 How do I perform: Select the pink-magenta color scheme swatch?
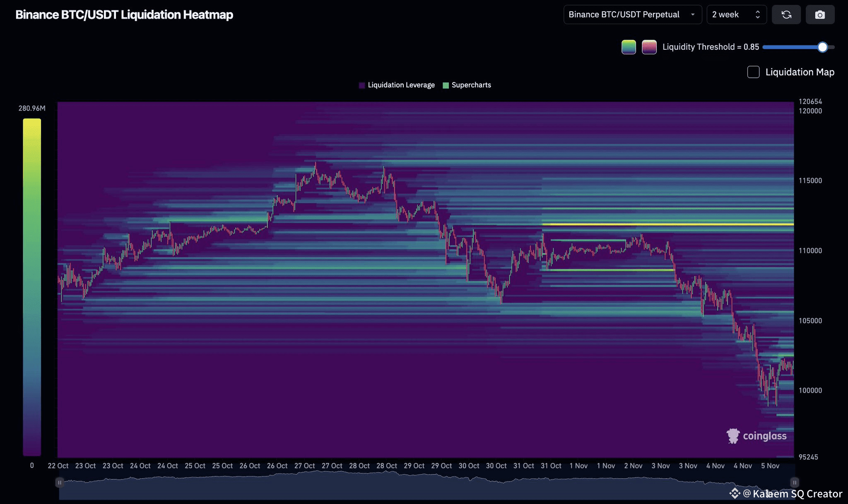(649, 47)
